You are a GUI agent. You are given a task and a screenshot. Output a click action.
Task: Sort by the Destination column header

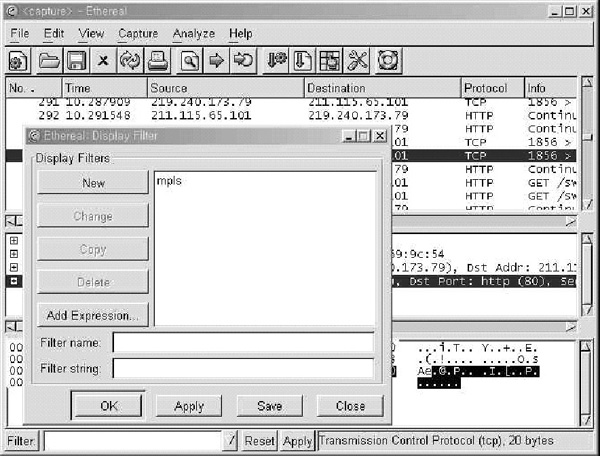tap(383, 88)
